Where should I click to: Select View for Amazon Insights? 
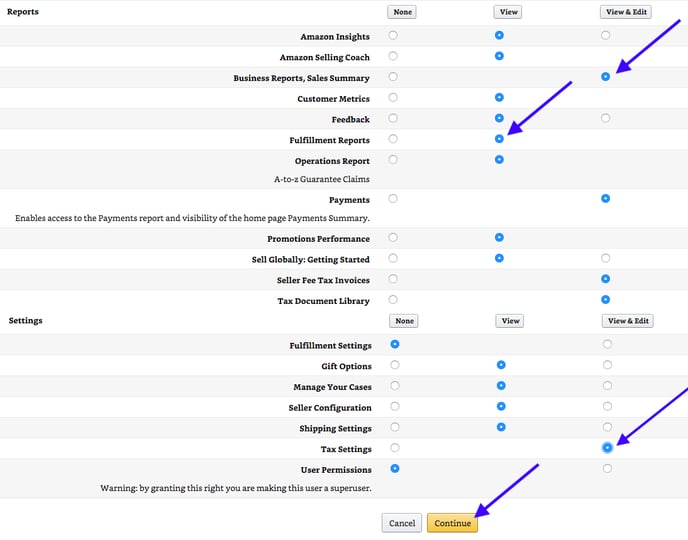click(x=499, y=35)
